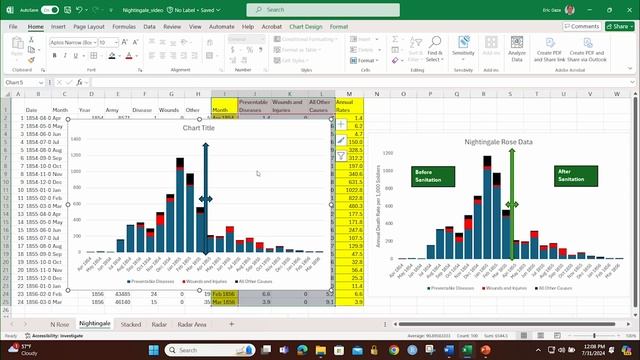Toggle the AutoSave switch
This screenshot has height=360, width=640.
click(49, 10)
